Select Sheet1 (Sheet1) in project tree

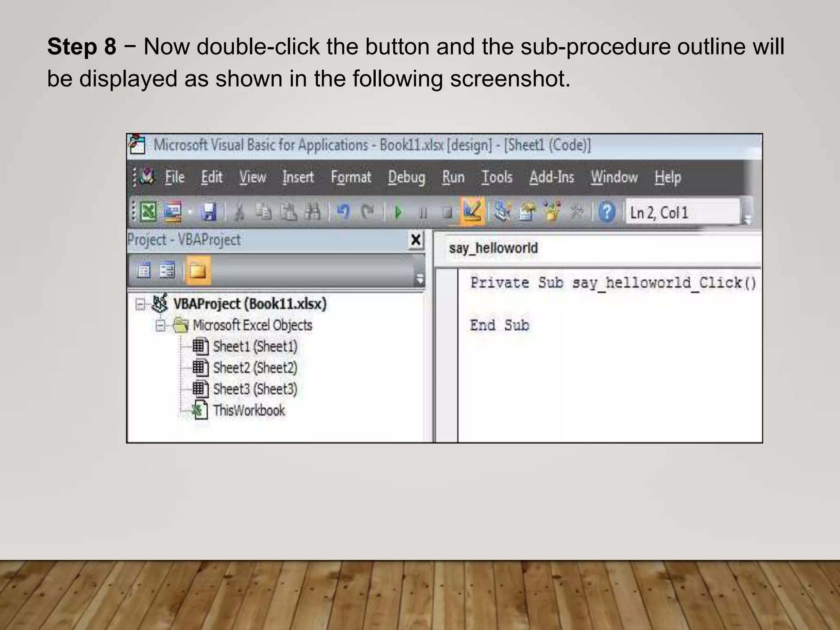[255, 347]
